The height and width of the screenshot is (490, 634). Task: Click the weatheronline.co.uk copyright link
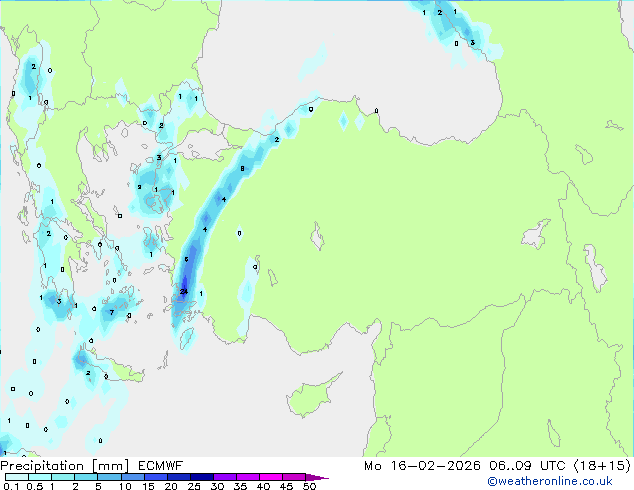549,481
